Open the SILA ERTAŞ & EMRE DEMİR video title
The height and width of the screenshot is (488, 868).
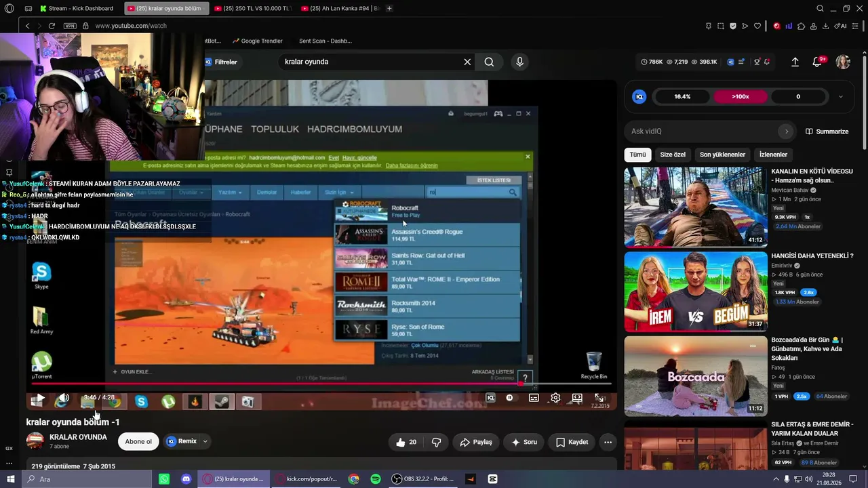point(812,429)
